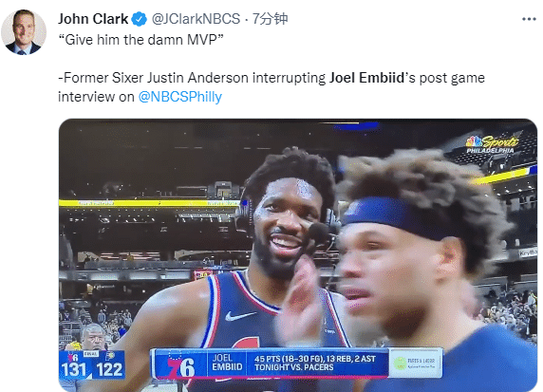Click the Pacers logo in the score bug
Image resolution: width=543 pixels, height=392 pixels.
point(110,356)
